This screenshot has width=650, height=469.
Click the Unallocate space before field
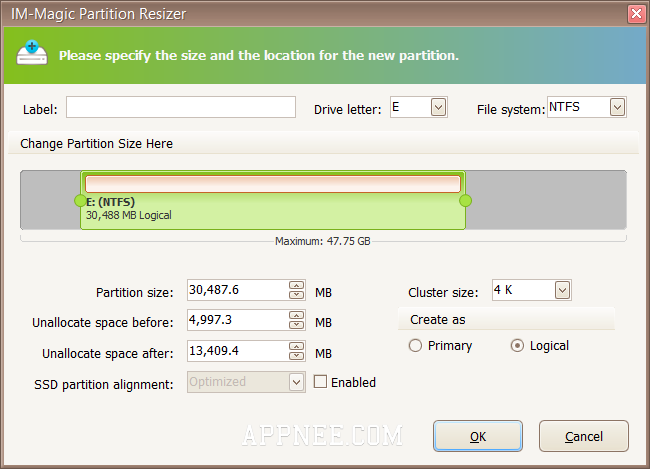coord(238,320)
